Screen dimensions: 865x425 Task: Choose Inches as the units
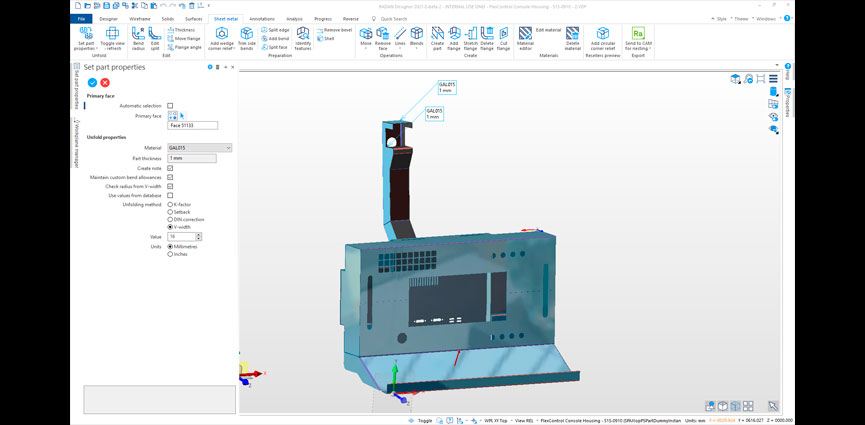coord(170,254)
